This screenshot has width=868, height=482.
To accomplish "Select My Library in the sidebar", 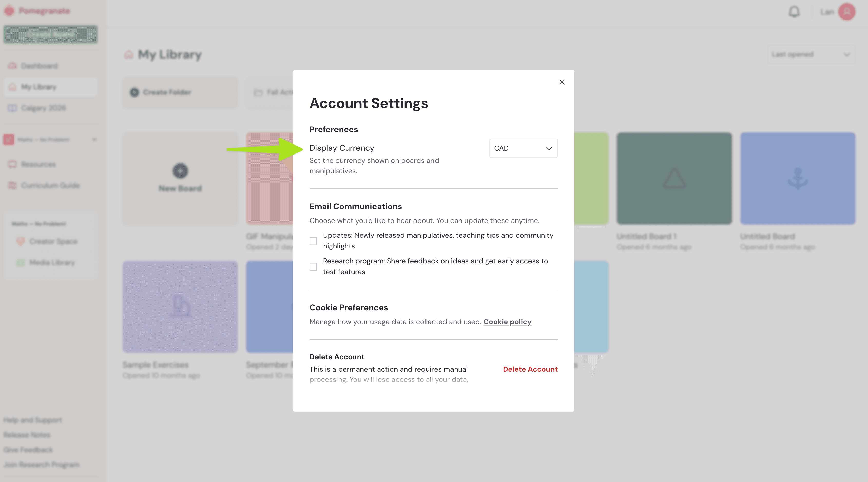I will tap(51, 87).
